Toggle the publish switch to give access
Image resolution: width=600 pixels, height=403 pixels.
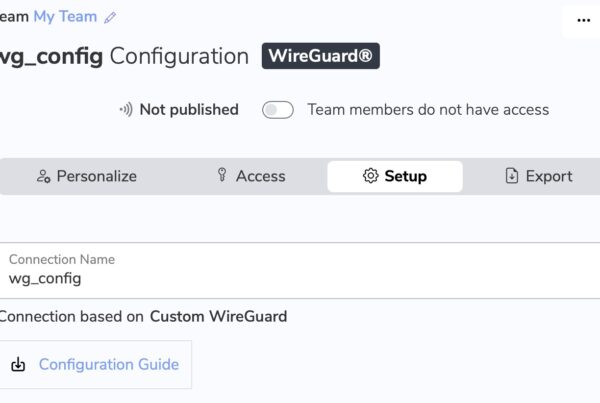[x=278, y=110]
